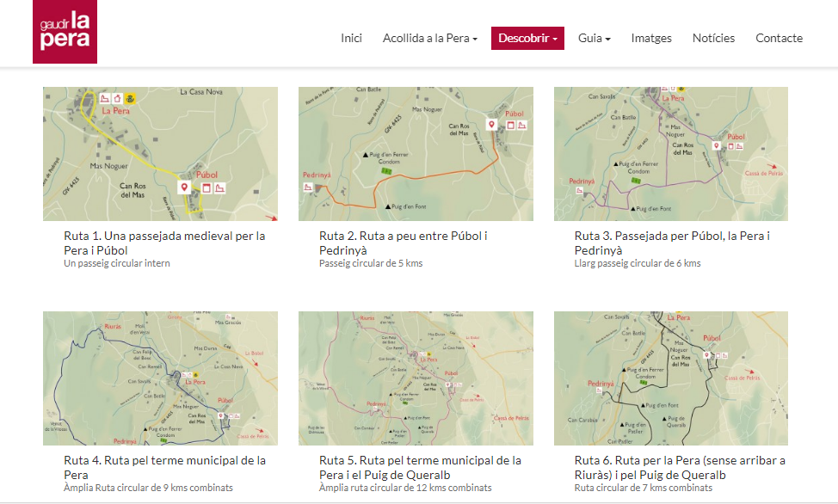Viewport: 838px width, 504px height.
Task: Open Ruta 5 map thumbnail
Action: coord(416,378)
